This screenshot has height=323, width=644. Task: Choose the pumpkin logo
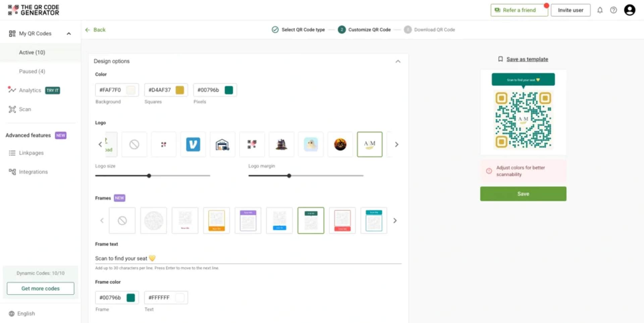(340, 144)
